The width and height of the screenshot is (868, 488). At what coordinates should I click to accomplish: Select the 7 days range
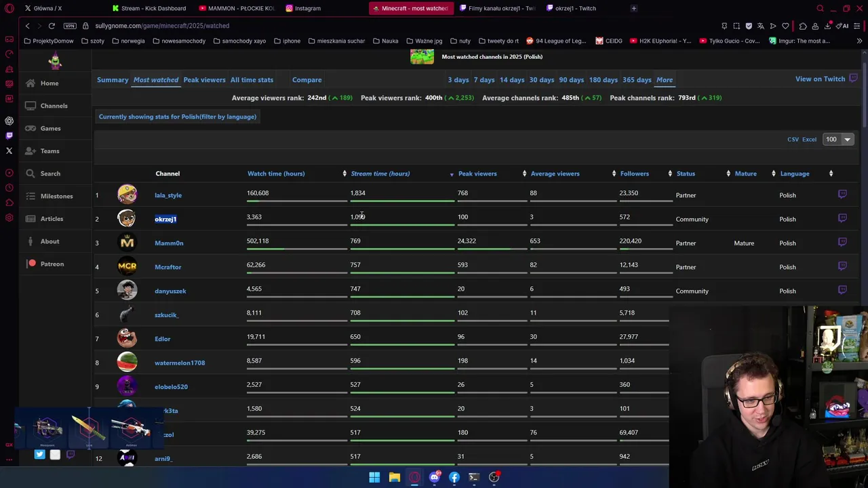[x=484, y=80]
